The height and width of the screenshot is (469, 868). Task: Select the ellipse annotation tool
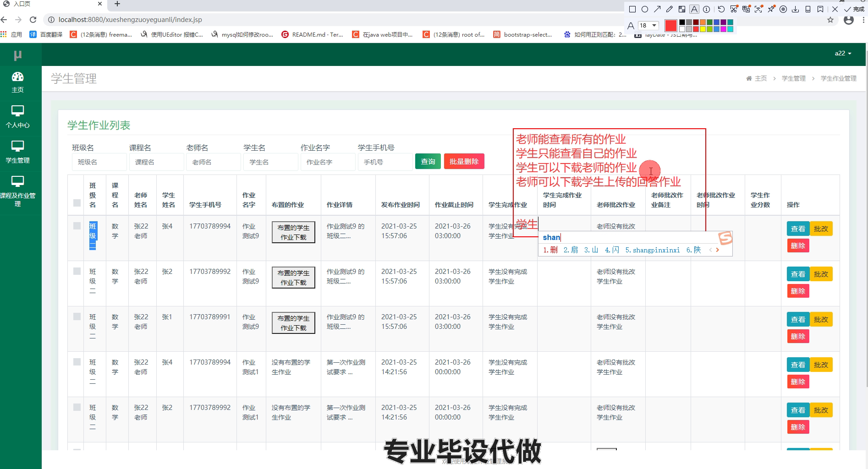coord(645,9)
